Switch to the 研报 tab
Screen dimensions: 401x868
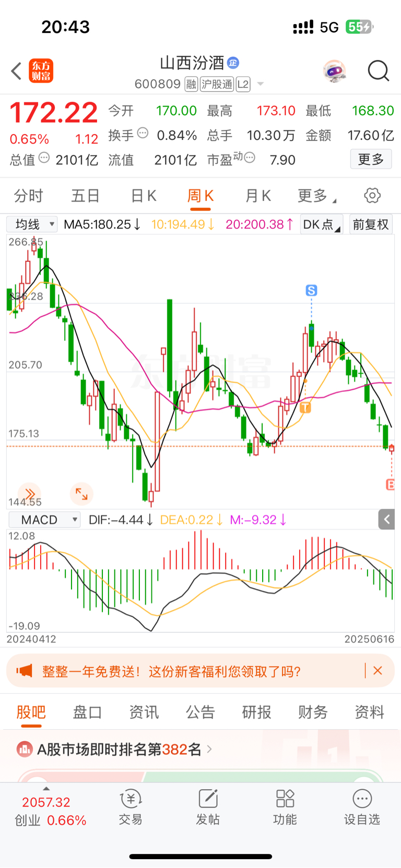point(256,712)
